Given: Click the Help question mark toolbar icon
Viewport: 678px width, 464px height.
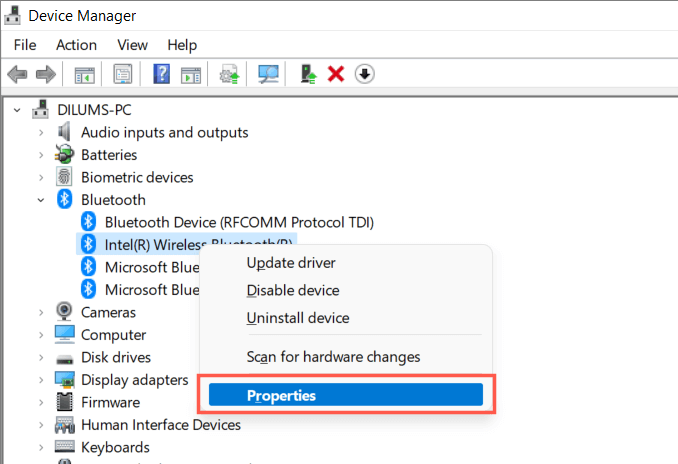Looking at the screenshot, I should coord(160,74).
